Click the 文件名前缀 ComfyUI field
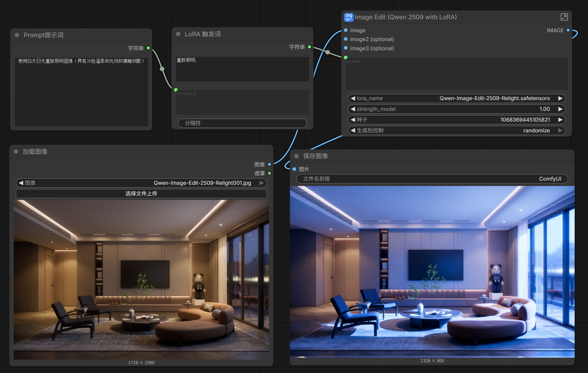This screenshot has width=588, height=373. pos(432,179)
